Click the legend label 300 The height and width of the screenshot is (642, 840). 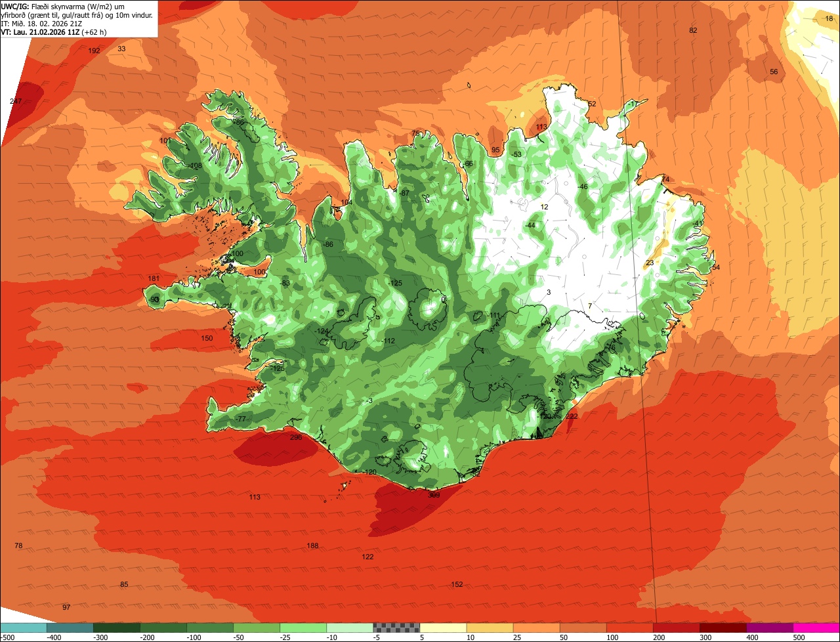click(705, 637)
